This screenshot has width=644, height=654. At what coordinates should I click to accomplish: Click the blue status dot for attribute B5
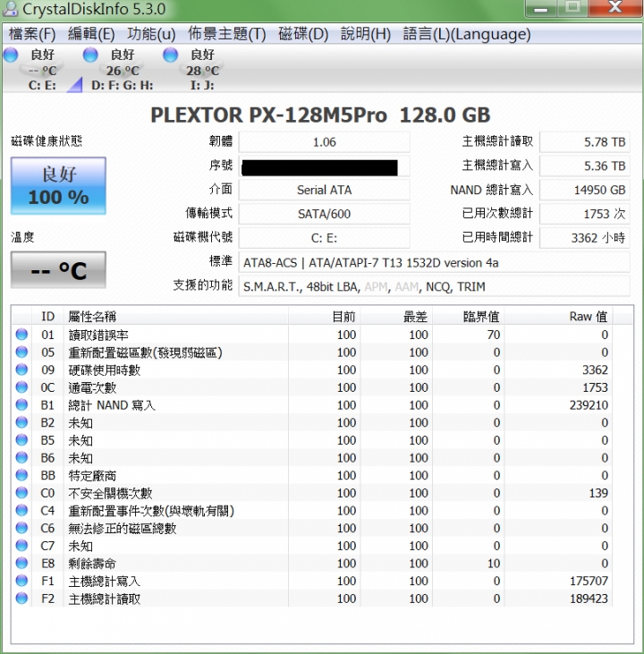(x=21, y=440)
